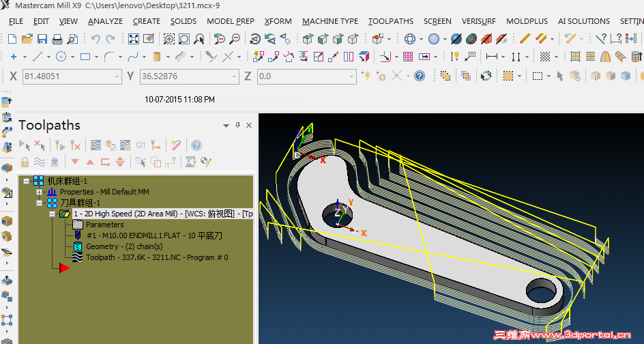Click the G1 post selected operations icon

click(141, 145)
